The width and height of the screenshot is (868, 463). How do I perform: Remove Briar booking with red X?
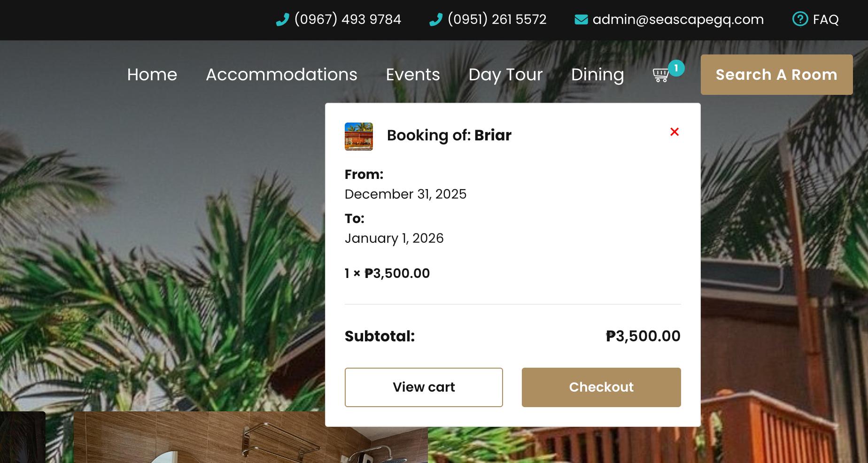674,132
